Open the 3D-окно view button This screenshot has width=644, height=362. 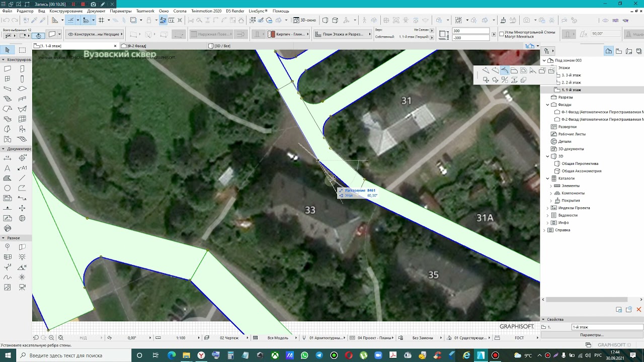click(x=305, y=20)
